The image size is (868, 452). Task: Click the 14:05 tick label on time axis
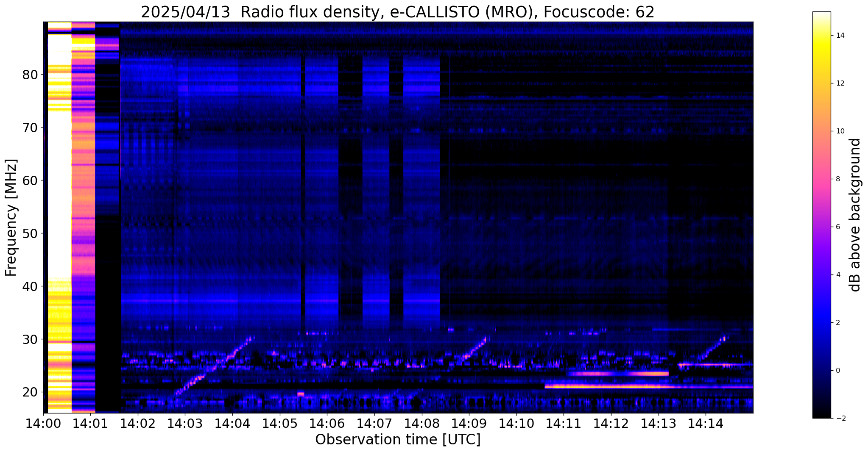(280, 423)
